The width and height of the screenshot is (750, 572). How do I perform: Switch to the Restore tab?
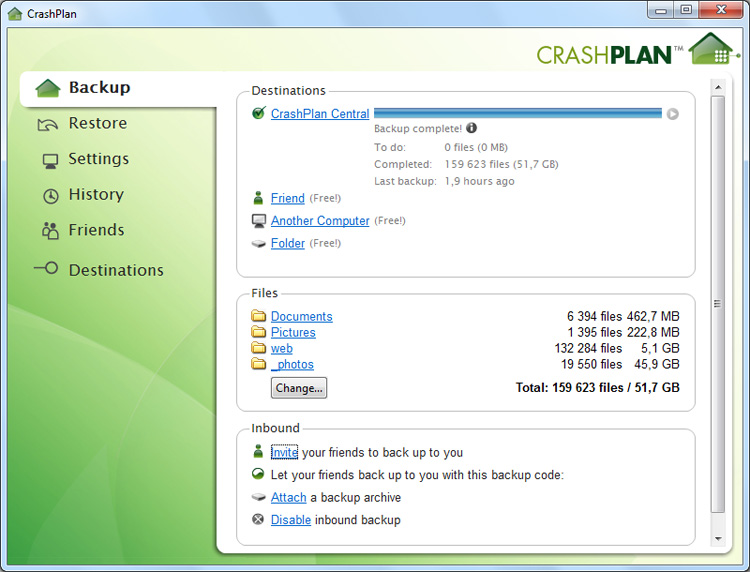(x=98, y=123)
